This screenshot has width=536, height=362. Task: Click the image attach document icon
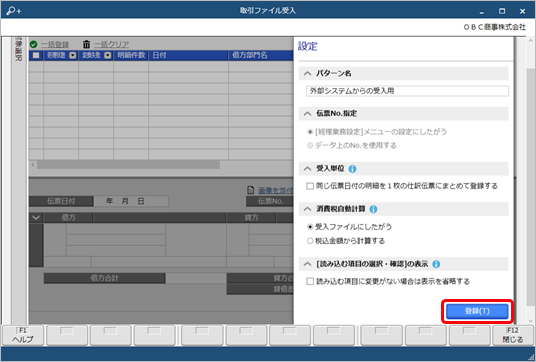251,190
